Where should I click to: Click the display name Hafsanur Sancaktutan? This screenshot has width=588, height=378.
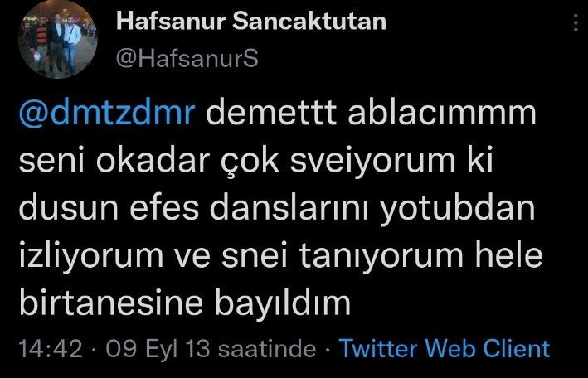[251, 22]
